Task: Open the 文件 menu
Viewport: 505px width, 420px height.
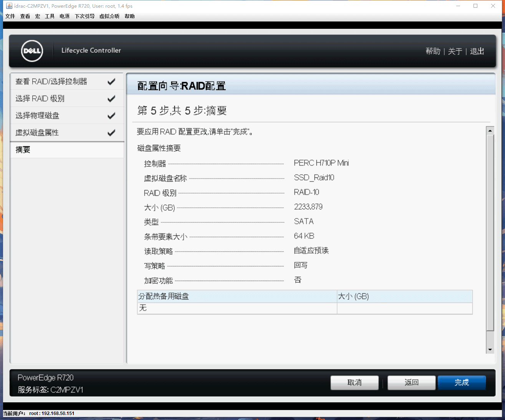Action: coord(10,16)
